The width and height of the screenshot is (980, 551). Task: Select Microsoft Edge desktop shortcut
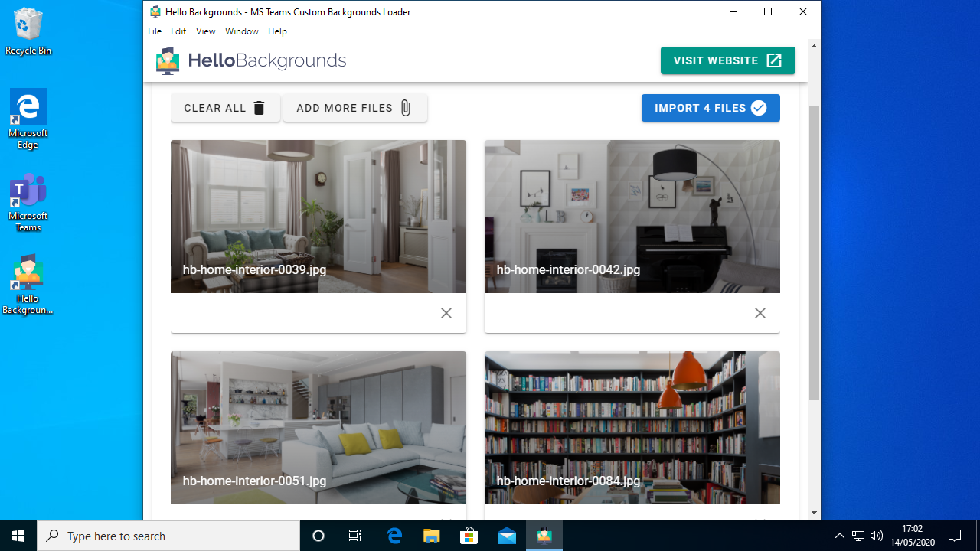[28, 119]
